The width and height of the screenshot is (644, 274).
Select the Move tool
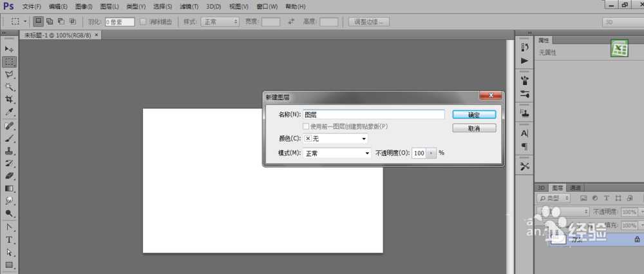pos(9,50)
